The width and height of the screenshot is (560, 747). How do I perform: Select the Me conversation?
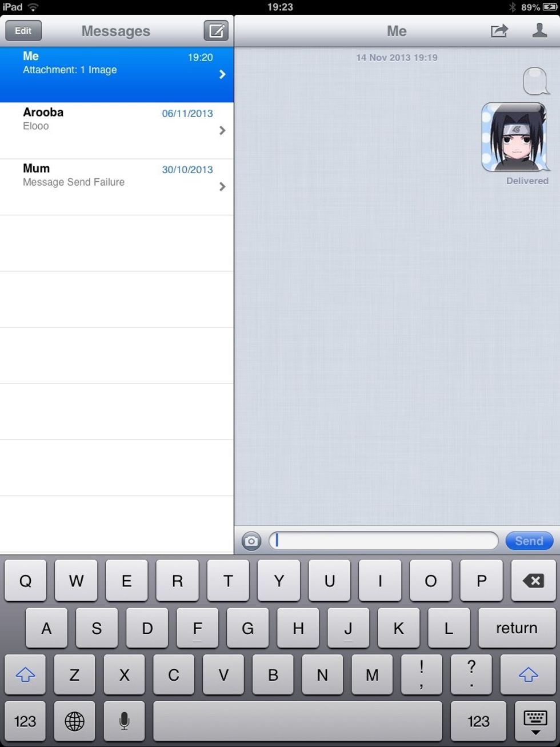(117, 74)
